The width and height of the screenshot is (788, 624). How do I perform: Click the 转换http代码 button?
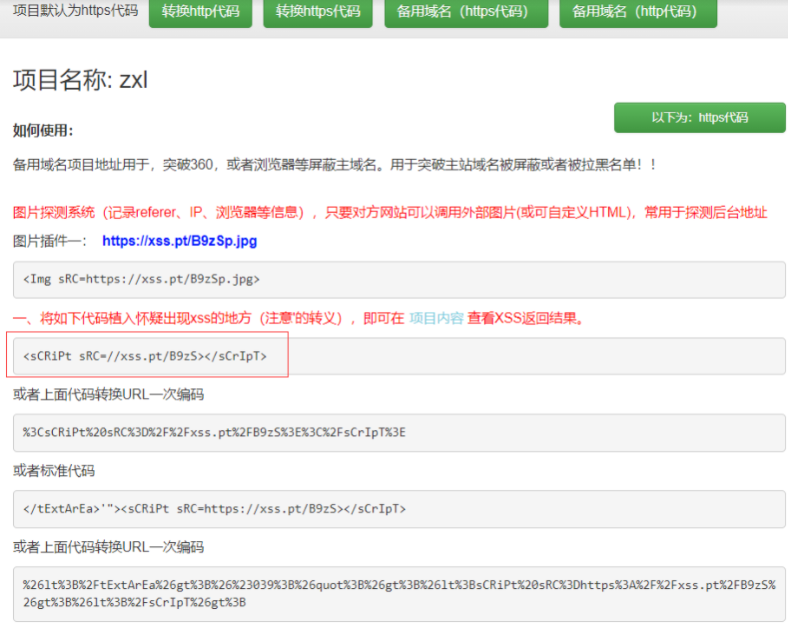click(201, 12)
